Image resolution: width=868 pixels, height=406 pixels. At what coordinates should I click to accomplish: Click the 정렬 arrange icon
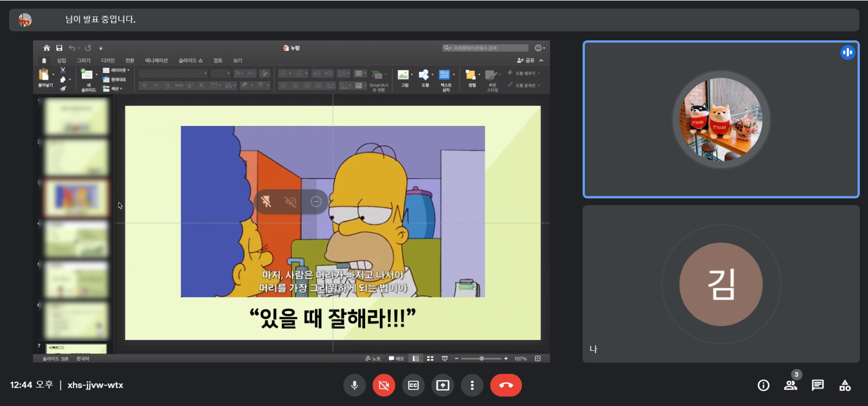[471, 75]
